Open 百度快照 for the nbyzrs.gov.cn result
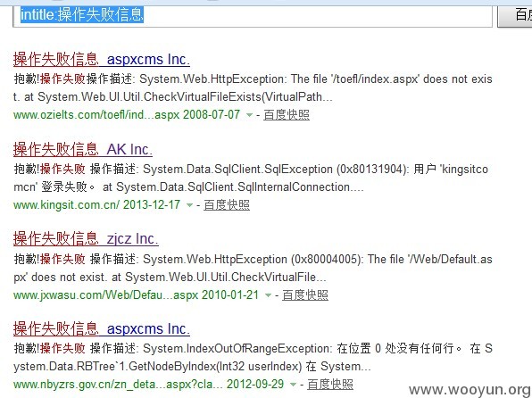 (x=330, y=385)
